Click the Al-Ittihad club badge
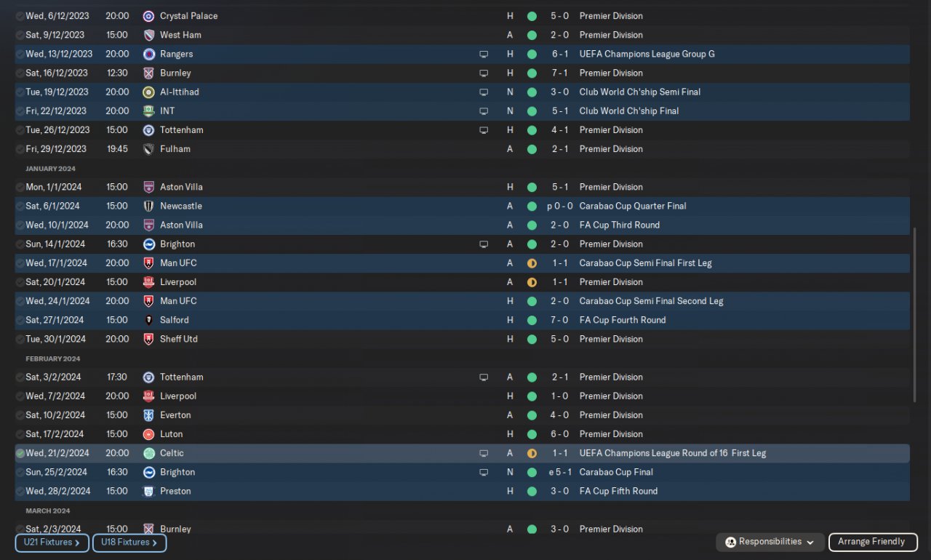The height and width of the screenshot is (560, 931). coord(148,92)
